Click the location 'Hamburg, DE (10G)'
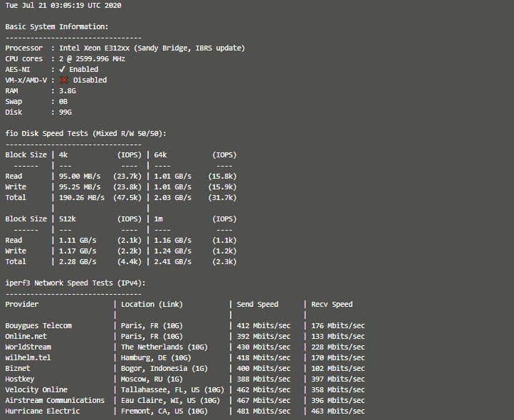This screenshot has height=420, width=514. coord(156,357)
